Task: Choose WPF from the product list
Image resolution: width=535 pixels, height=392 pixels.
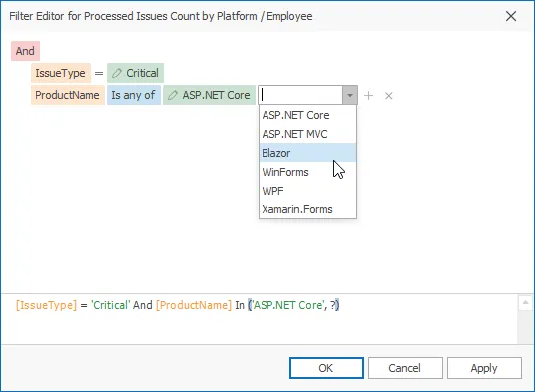Action: [307, 191]
